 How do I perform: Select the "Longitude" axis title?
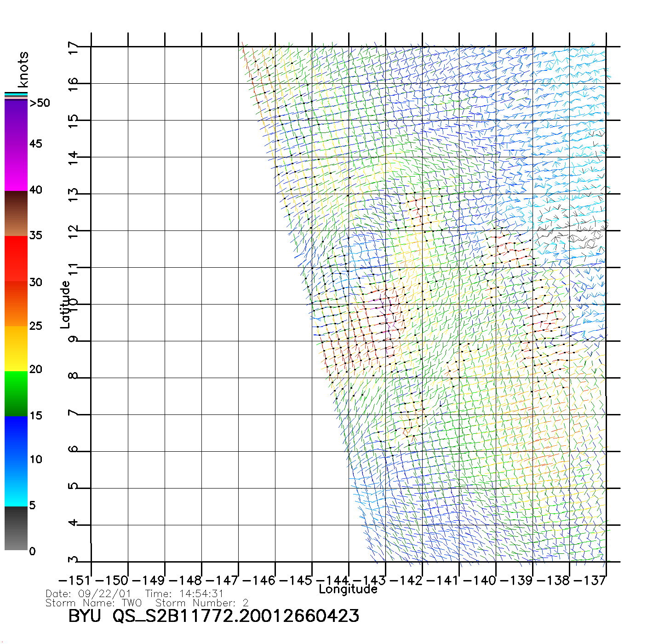pos(348,589)
